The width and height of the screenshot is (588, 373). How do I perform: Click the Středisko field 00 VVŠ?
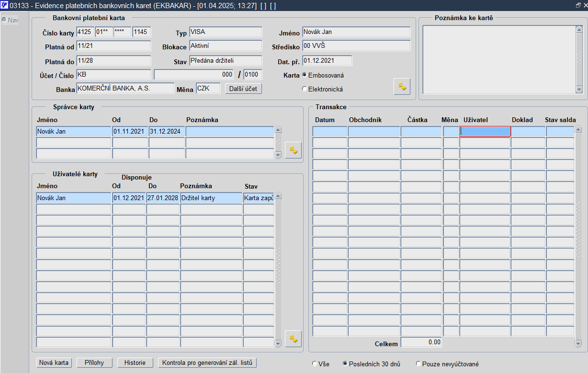(356, 46)
